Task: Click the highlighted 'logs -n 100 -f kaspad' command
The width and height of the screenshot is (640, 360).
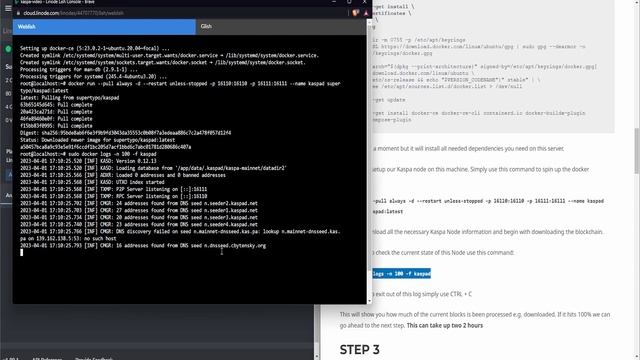Action: click(x=401, y=273)
